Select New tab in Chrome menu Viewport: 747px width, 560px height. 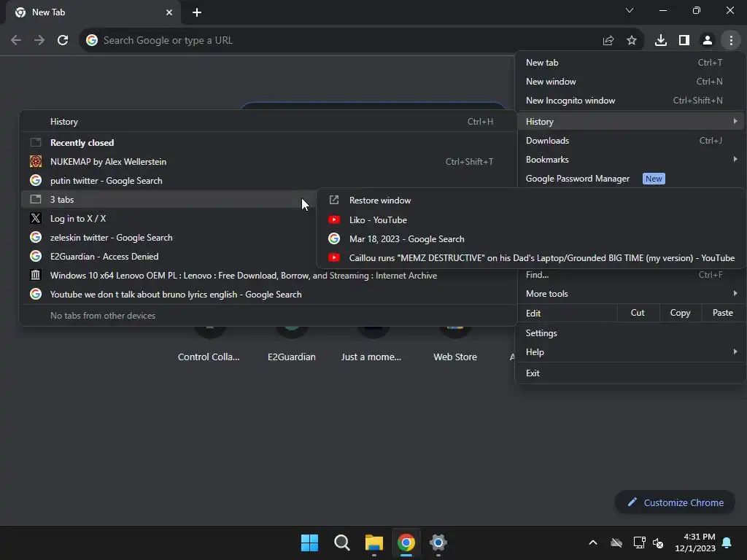pos(631,63)
